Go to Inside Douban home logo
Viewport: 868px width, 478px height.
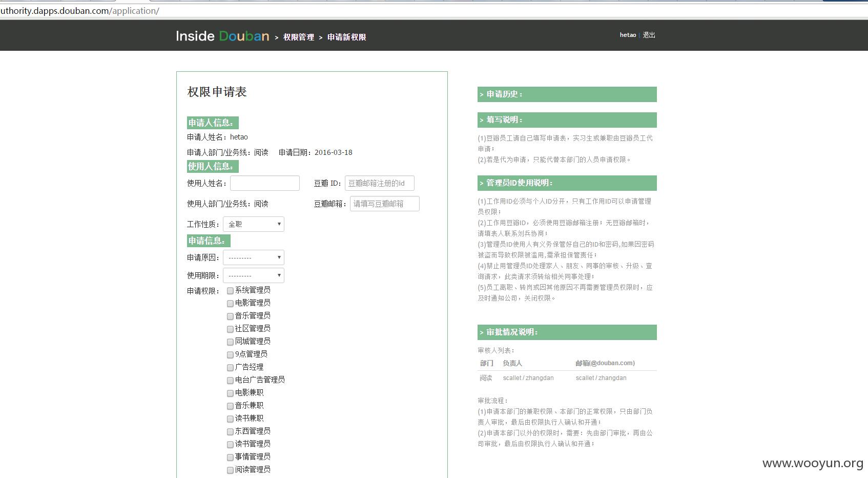pyautogui.click(x=222, y=36)
